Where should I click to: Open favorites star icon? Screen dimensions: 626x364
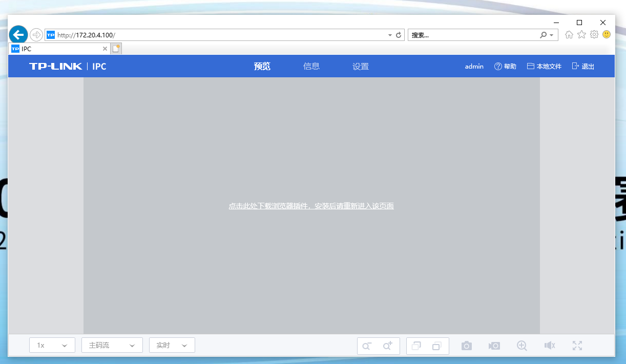tap(581, 35)
